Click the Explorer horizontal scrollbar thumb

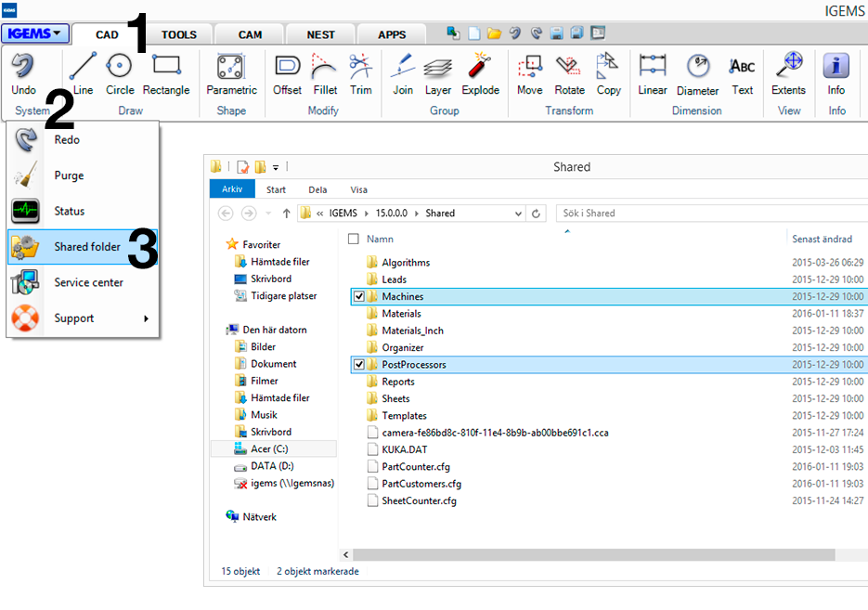(594, 554)
